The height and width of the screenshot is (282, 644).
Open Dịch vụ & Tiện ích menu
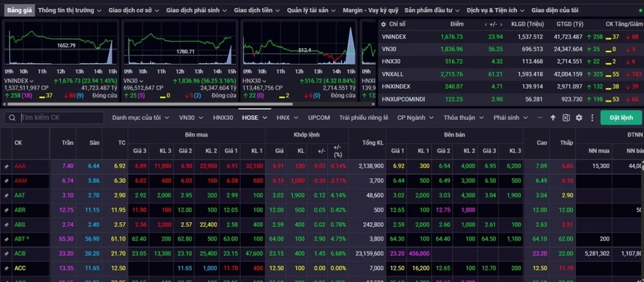pos(496,10)
